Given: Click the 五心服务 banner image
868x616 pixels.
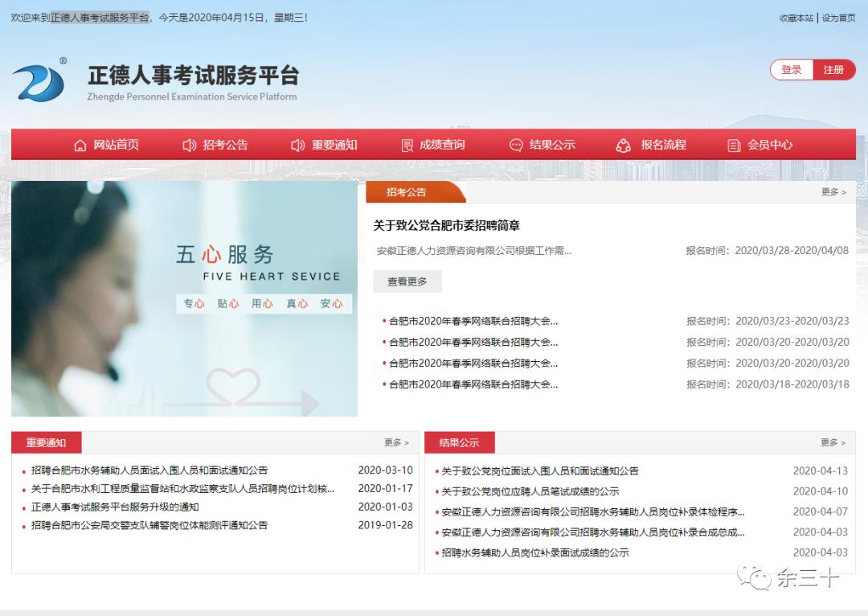Looking at the screenshot, I should (185, 298).
